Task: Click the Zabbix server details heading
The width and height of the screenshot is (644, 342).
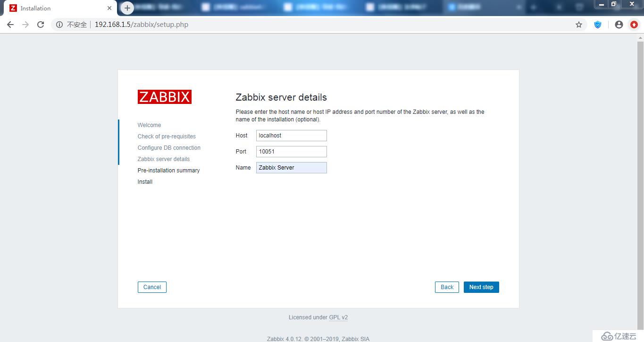Action: coord(281,97)
